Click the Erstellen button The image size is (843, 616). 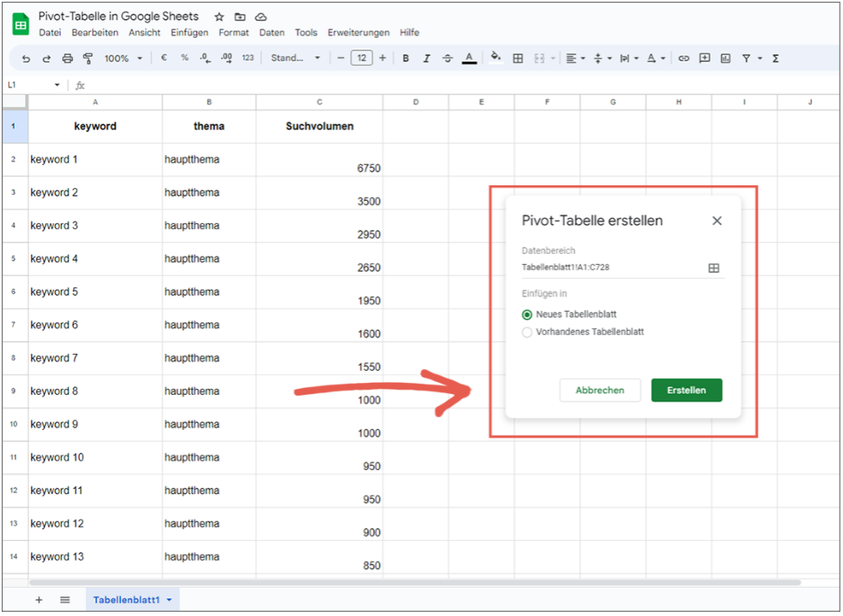687,390
